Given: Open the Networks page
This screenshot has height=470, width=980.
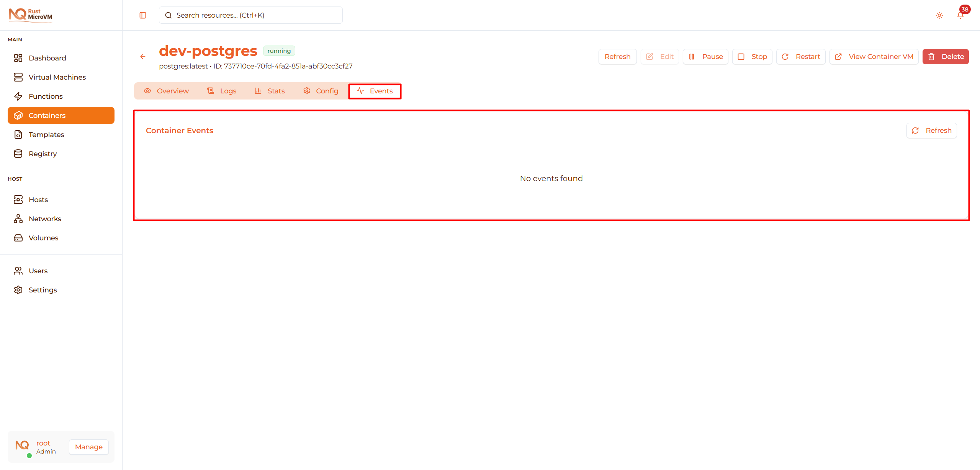Looking at the screenshot, I should pyautogui.click(x=45, y=219).
